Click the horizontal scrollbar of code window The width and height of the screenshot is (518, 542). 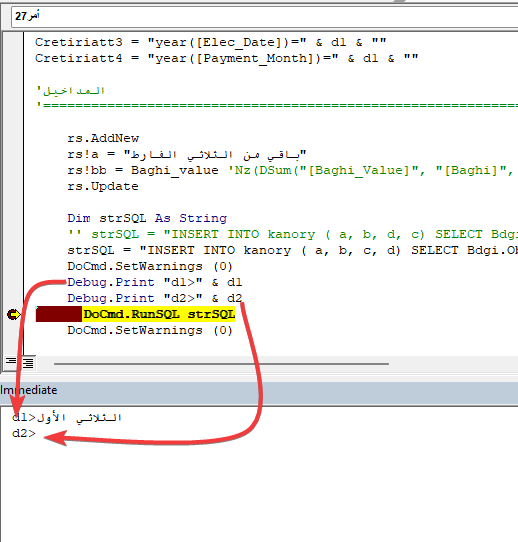(221, 364)
